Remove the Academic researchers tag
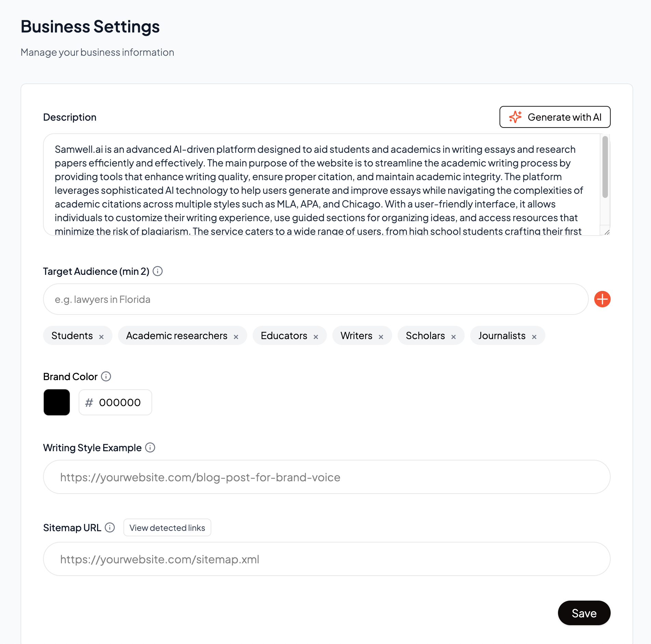 point(236,337)
